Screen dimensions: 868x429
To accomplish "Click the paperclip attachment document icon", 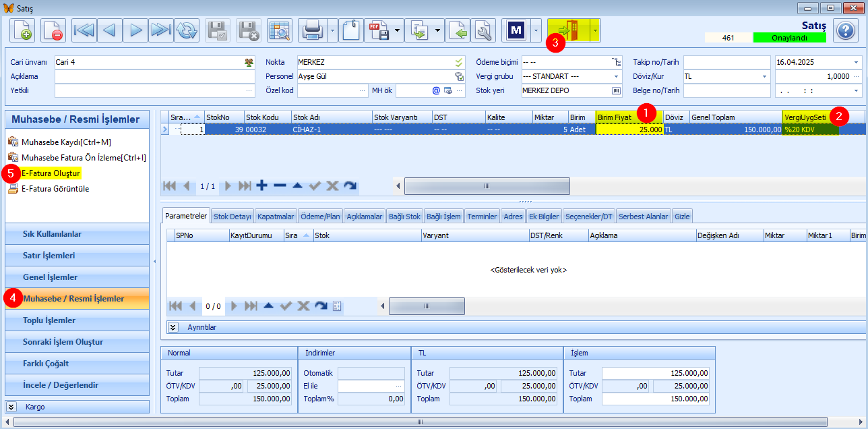I will [x=351, y=30].
